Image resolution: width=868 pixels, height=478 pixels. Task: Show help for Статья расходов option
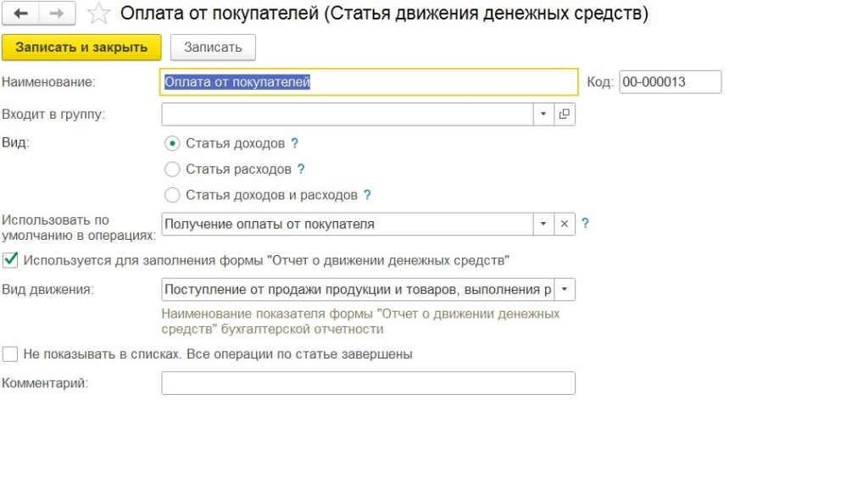pyautogui.click(x=301, y=170)
